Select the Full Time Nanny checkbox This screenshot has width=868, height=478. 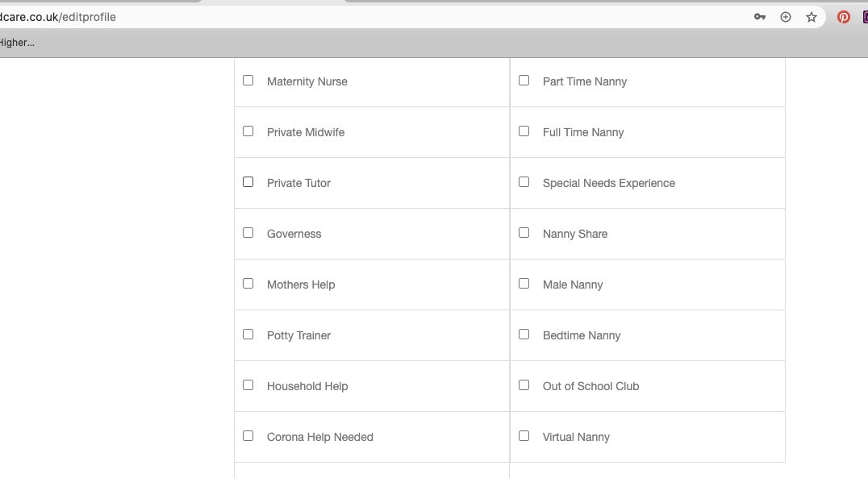(x=524, y=131)
